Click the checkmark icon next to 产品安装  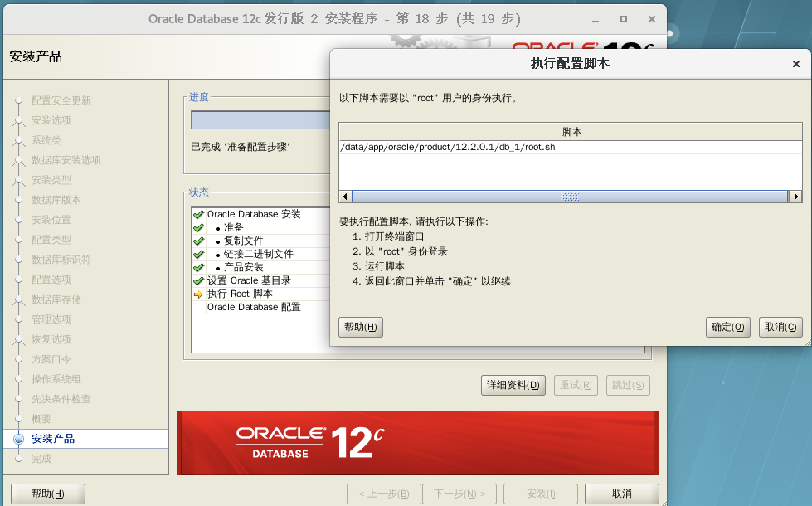(199, 267)
